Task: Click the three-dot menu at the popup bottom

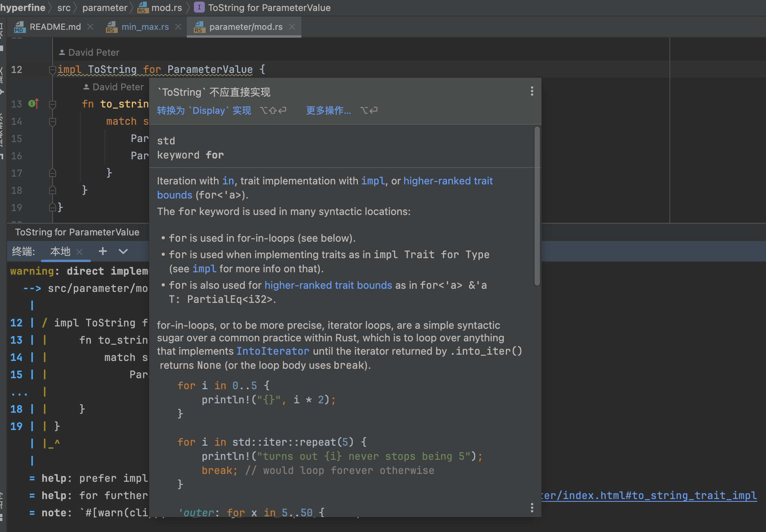Action: click(532, 508)
